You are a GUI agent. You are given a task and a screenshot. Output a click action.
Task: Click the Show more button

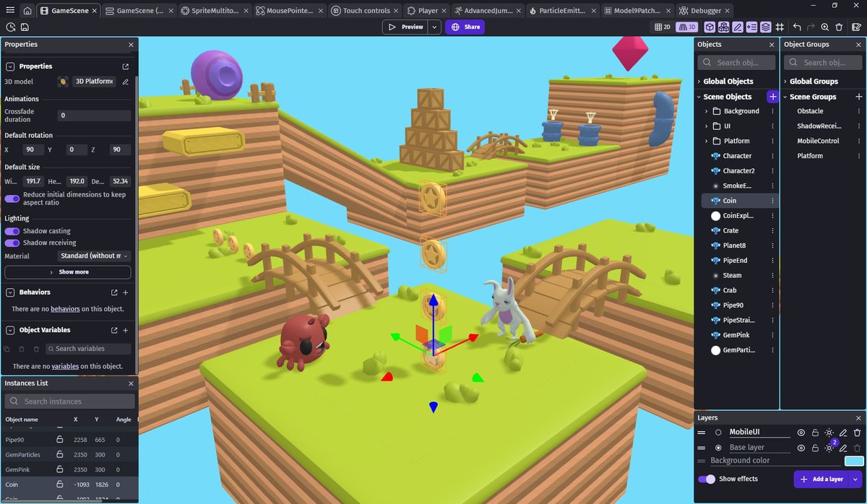[68, 272]
